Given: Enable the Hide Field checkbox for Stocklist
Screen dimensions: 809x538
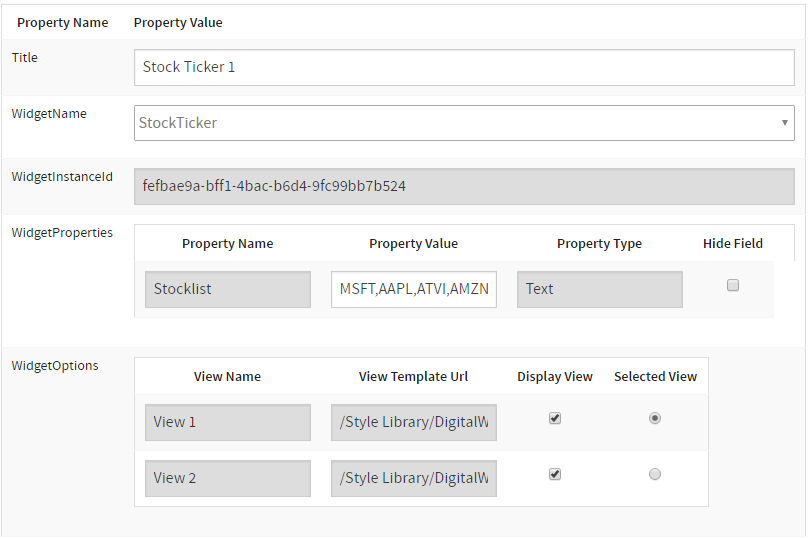Looking at the screenshot, I should click(x=733, y=286).
